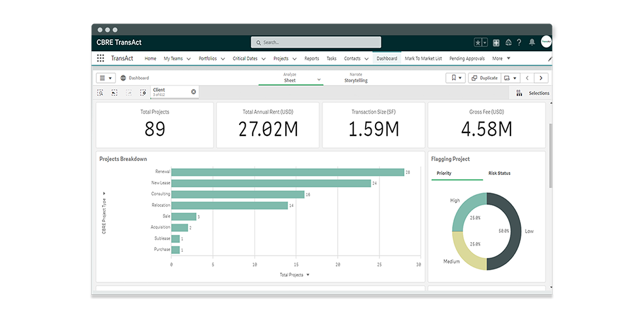The image size is (644, 322).
Task: Remove the Client selection filter
Action: (194, 92)
